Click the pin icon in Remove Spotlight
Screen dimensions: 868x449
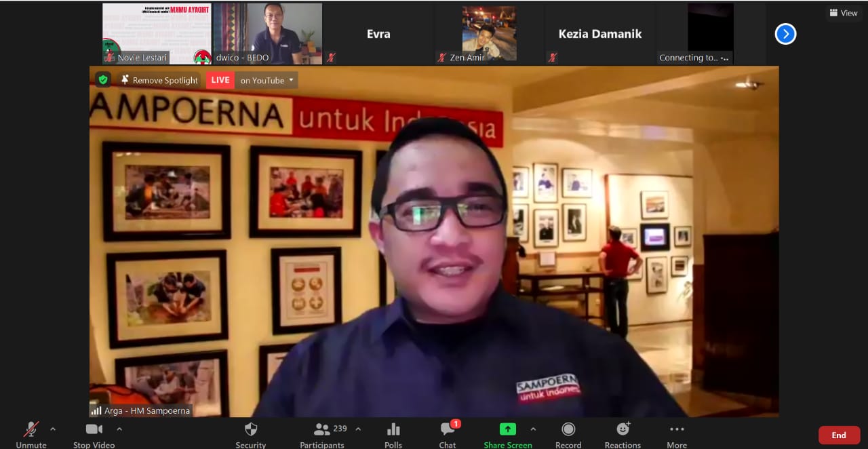(x=125, y=80)
